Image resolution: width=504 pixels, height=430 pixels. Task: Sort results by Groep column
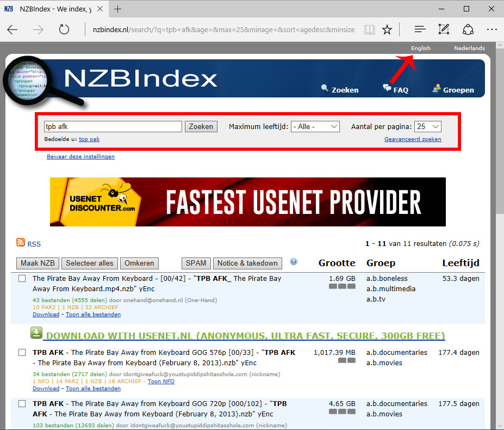(x=381, y=263)
